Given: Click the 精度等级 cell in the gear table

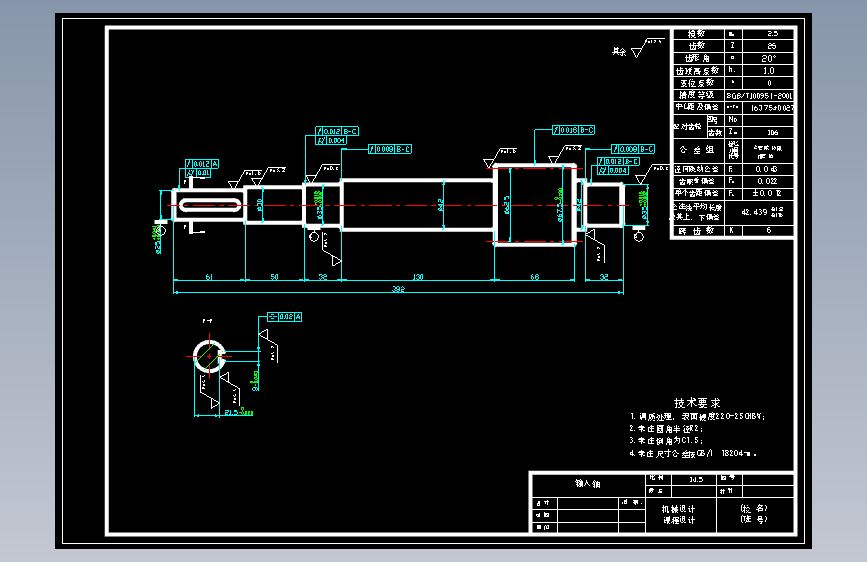Looking at the screenshot, I should tap(697, 95).
